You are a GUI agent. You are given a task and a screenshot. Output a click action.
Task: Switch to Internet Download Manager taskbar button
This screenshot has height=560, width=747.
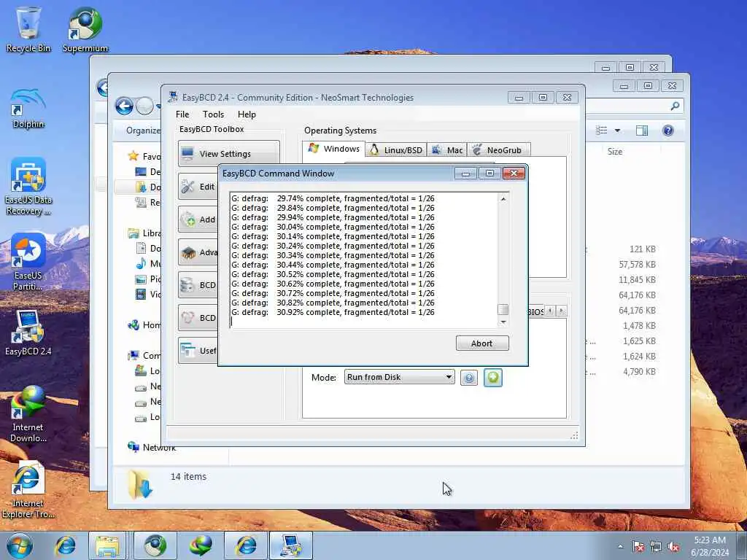(201, 545)
